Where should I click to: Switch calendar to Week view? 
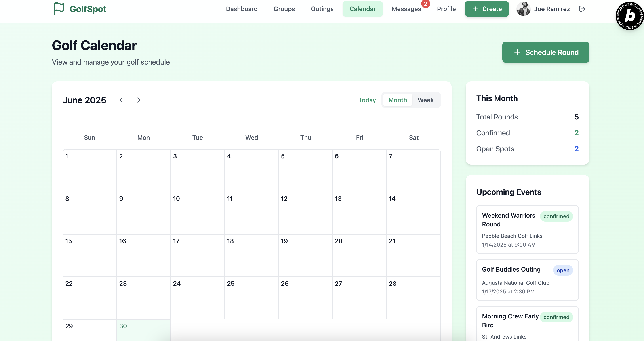click(425, 100)
